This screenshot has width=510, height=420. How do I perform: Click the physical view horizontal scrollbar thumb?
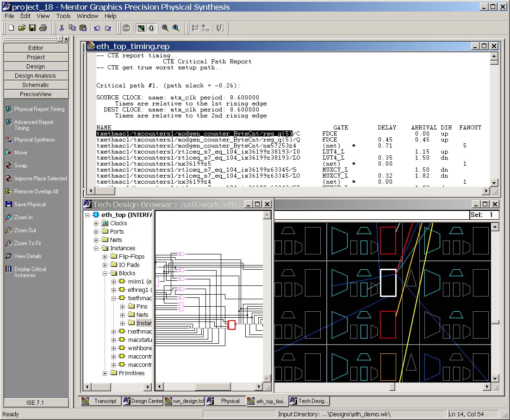pos(392,387)
